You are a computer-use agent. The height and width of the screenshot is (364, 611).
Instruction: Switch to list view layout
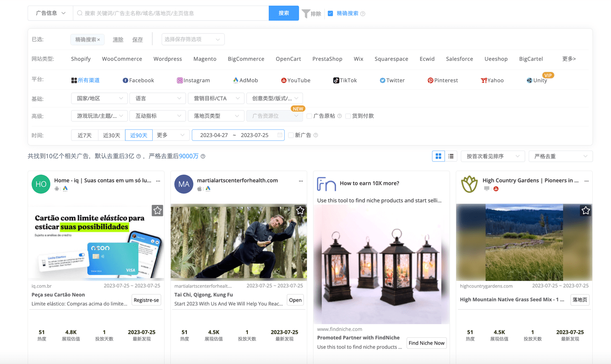click(451, 156)
